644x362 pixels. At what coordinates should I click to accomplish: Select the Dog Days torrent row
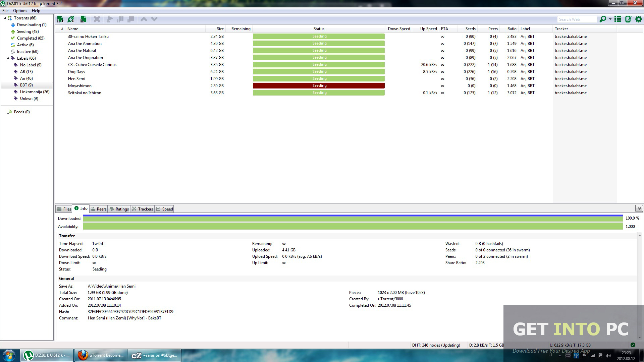pyautogui.click(x=335, y=72)
